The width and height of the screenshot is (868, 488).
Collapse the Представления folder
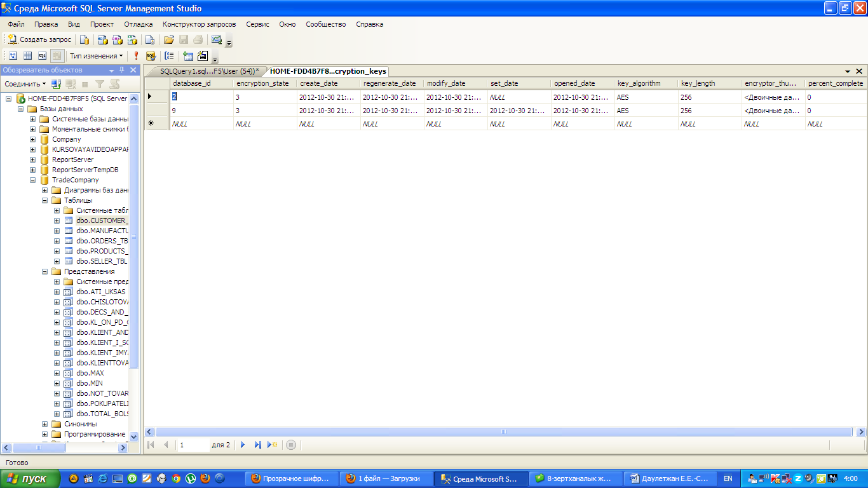(x=45, y=271)
